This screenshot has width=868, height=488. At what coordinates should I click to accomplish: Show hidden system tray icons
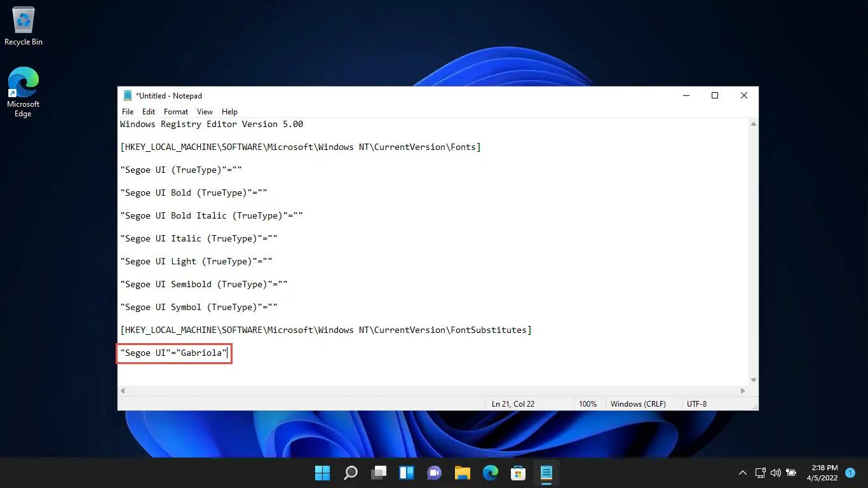(742, 473)
